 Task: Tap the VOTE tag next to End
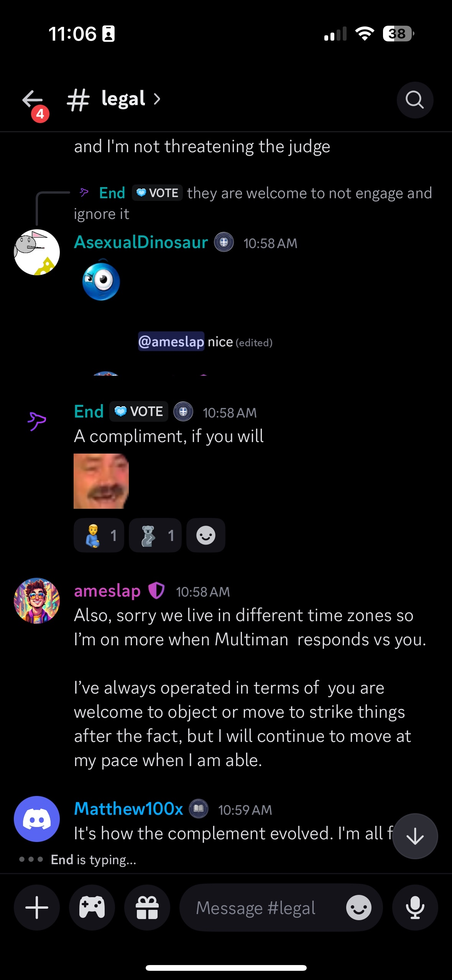pyautogui.click(x=139, y=411)
